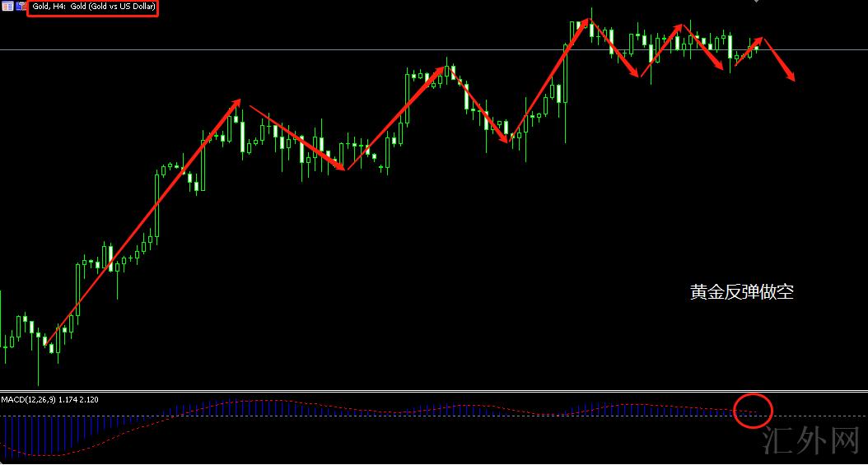Select the horizontal price line across the chart
Image resolution: width=868 pixels, height=465 pixels.
click(x=434, y=49)
